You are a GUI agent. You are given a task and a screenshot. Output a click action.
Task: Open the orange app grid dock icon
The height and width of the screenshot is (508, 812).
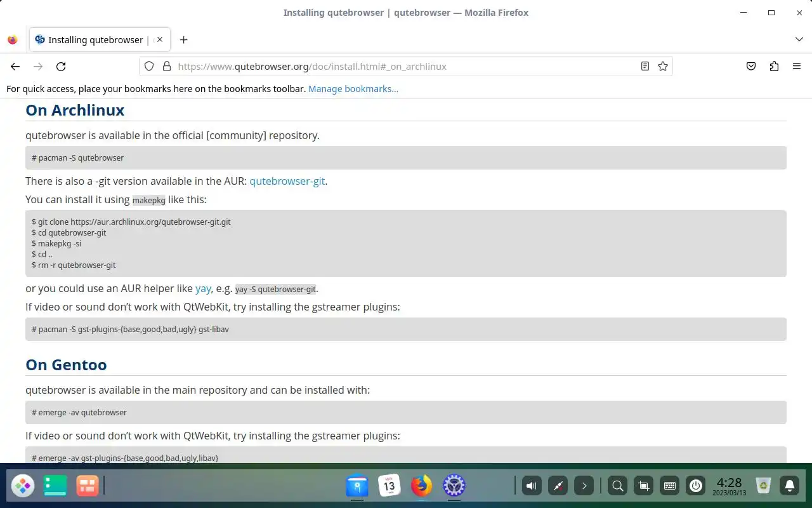(x=87, y=486)
